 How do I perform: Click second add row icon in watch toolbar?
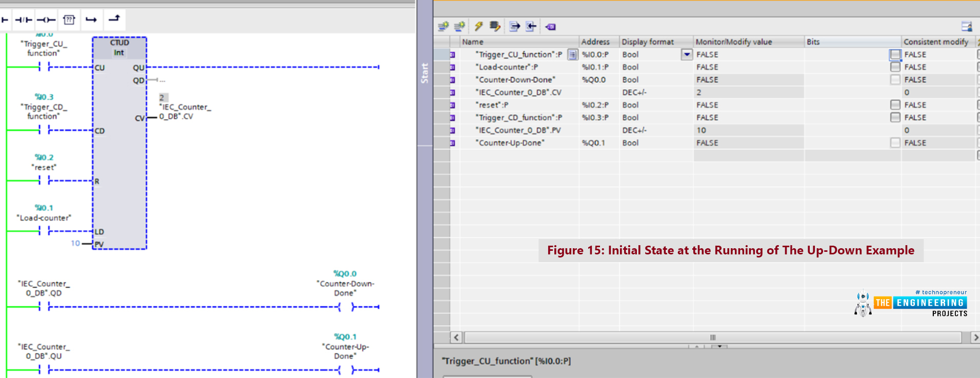459,26
